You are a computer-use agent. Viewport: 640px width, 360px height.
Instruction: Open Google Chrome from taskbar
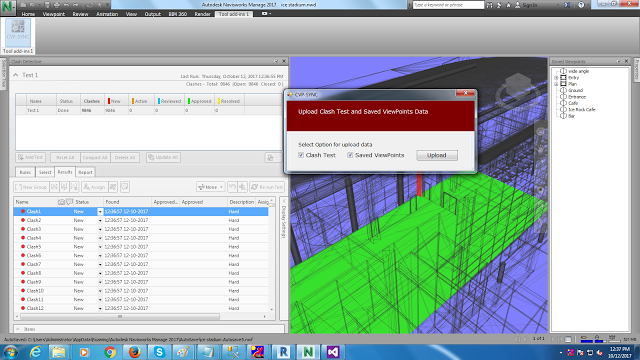pyautogui.click(x=109, y=352)
